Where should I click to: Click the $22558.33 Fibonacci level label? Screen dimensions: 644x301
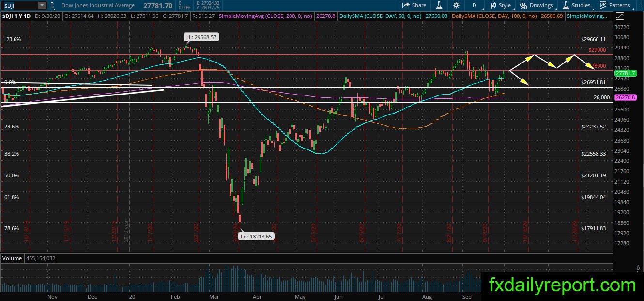click(x=594, y=154)
